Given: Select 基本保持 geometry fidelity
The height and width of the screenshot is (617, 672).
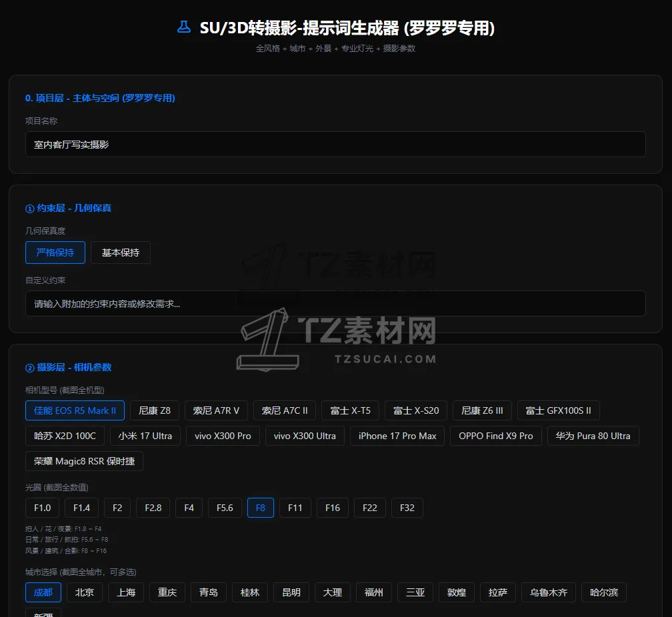Looking at the screenshot, I should coord(121,253).
